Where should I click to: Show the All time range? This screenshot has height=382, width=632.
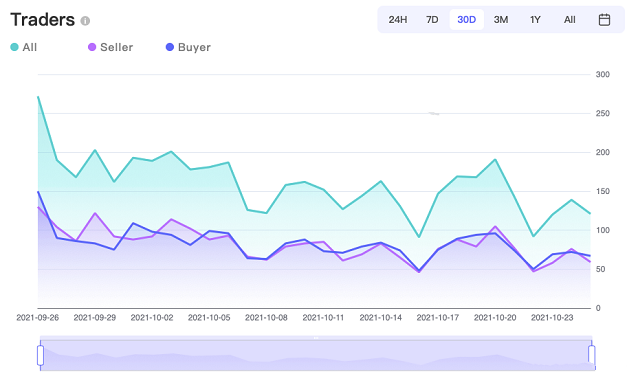570,20
